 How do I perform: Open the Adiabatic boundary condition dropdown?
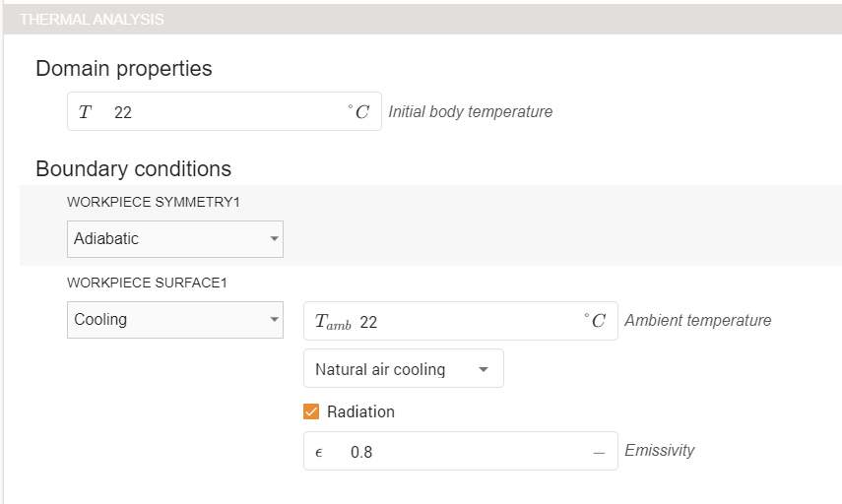pyautogui.click(x=174, y=239)
